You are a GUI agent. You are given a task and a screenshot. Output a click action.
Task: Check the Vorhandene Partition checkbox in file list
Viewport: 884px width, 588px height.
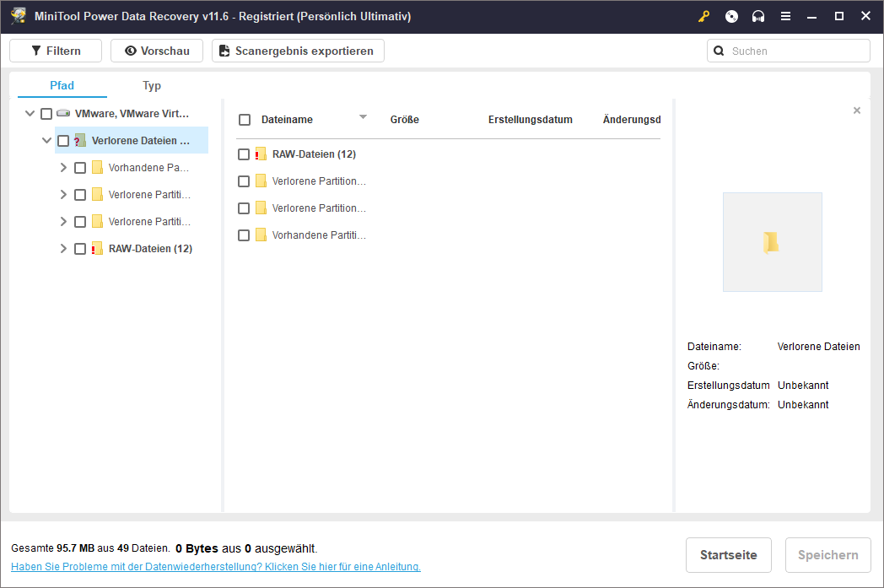click(x=244, y=235)
